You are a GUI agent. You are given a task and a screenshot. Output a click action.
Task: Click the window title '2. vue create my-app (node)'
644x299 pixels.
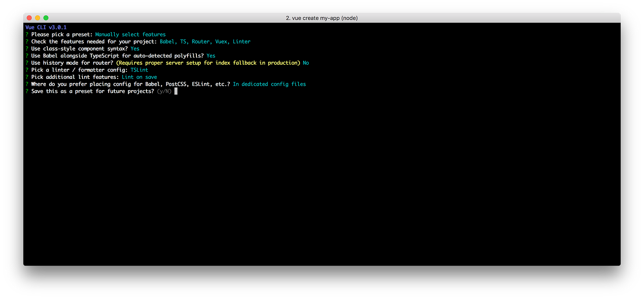(x=322, y=18)
